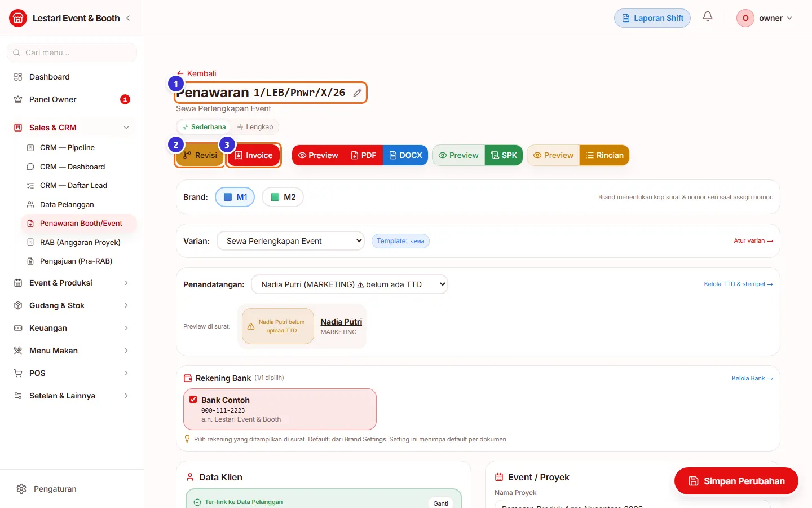Switch to Sederhana mode
Image resolution: width=812 pixels, height=508 pixels.
click(x=204, y=127)
